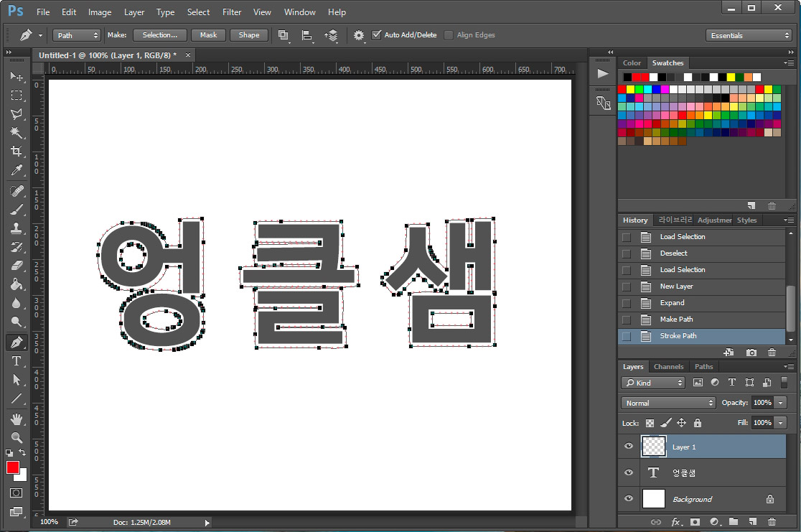Select the Eyedropper tool

(17, 171)
